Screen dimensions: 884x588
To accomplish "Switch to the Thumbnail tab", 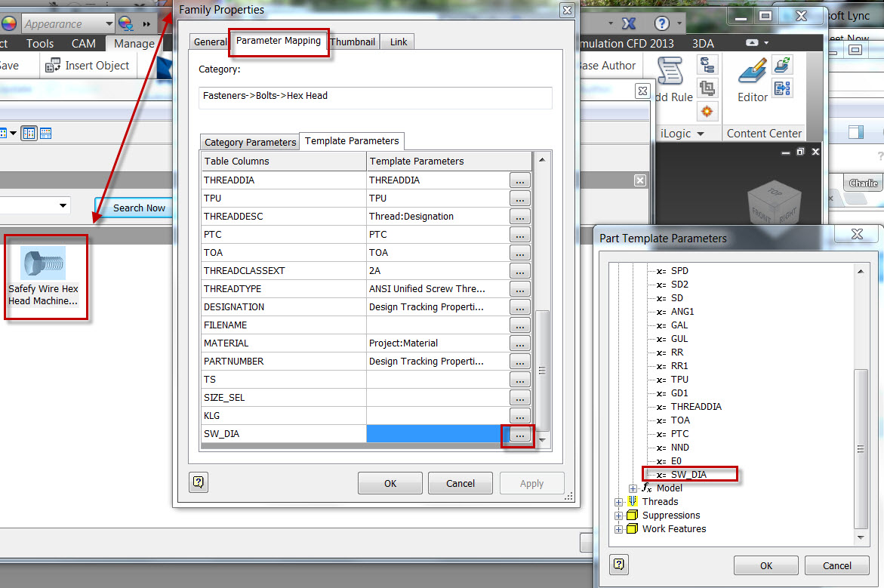I will pyautogui.click(x=353, y=42).
